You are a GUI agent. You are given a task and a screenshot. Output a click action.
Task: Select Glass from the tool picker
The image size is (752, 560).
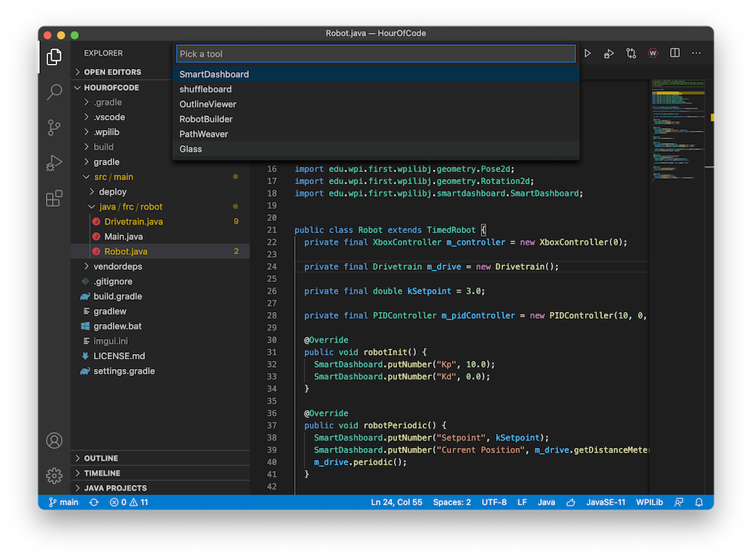click(x=190, y=149)
